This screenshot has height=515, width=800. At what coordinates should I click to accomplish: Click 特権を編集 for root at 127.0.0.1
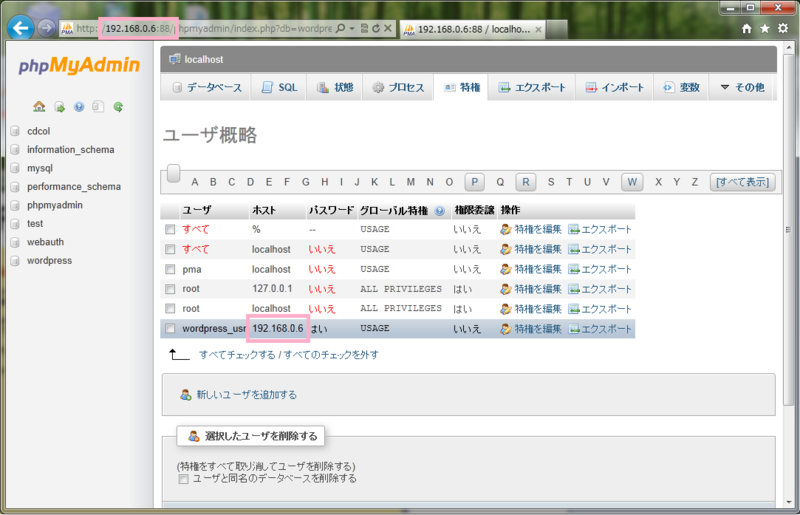(x=531, y=289)
